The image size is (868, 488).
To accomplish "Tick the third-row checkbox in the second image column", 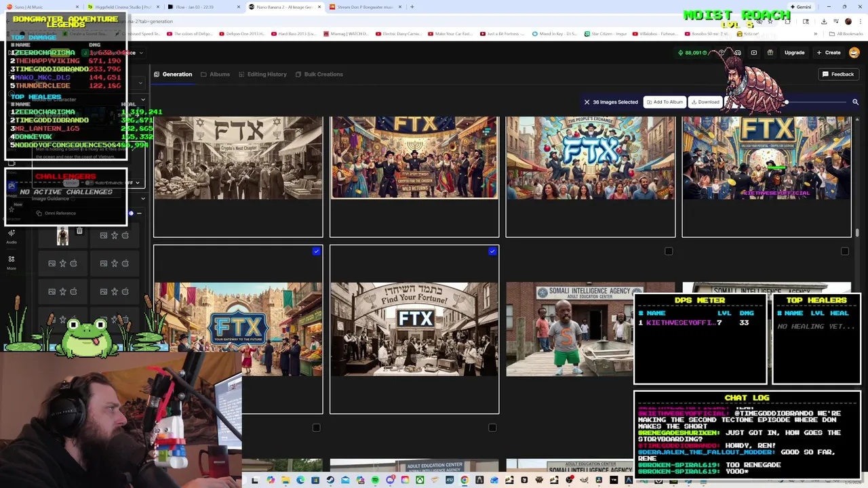I will [492, 428].
